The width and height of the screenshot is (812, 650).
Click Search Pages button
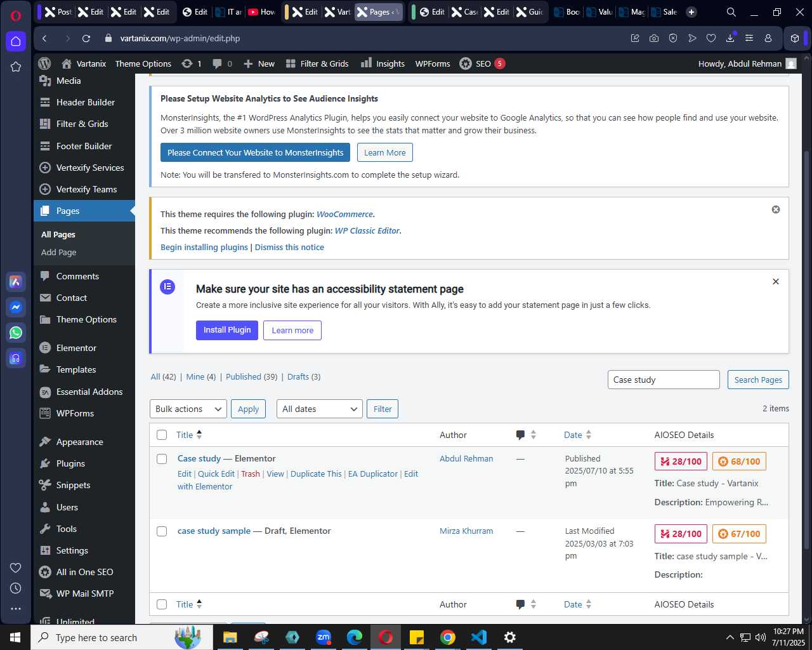point(758,380)
